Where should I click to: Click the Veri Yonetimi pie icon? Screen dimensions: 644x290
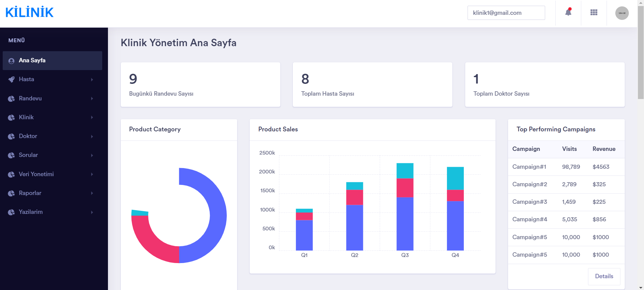click(11, 174)
